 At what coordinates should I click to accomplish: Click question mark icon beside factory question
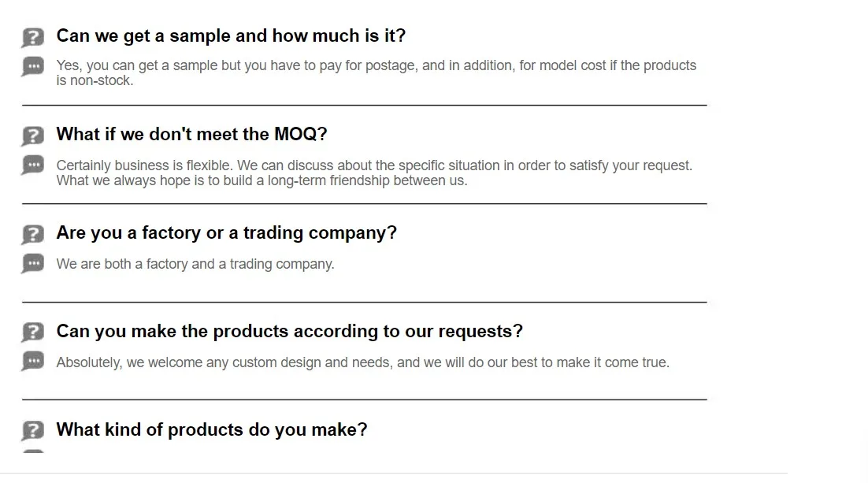tap(32, 234)
